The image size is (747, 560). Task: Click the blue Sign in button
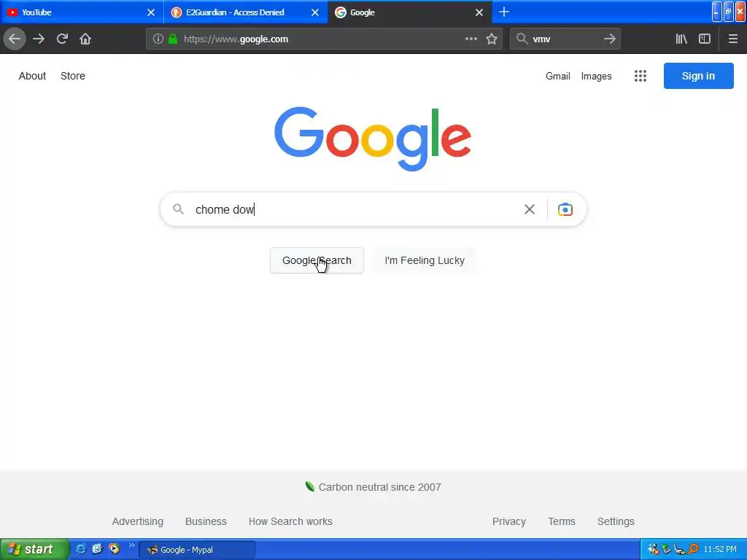(x=698, y=76)
